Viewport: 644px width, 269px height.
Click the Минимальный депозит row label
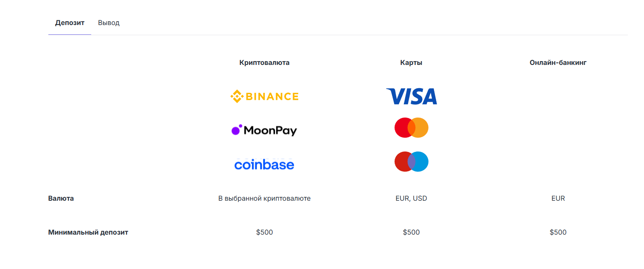(88, 232)
